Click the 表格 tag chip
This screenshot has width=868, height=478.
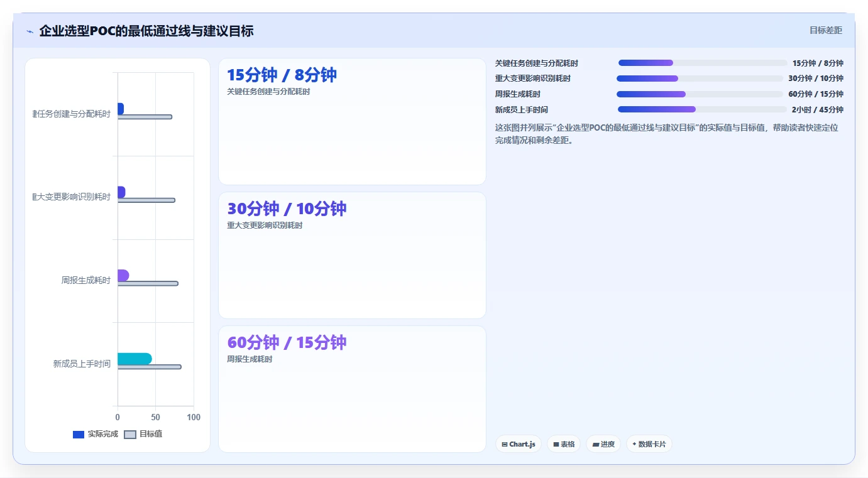coord(564,444)
